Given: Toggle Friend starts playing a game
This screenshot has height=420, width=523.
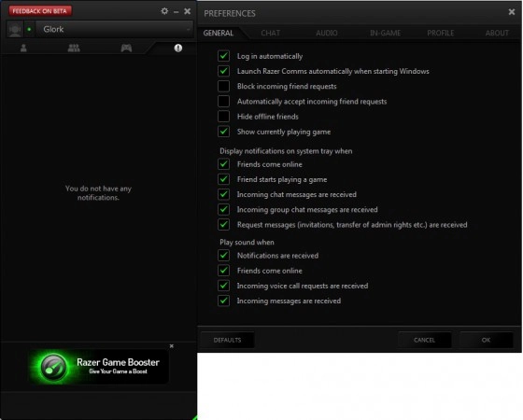Looking at the screenshot, I should 224,179.
